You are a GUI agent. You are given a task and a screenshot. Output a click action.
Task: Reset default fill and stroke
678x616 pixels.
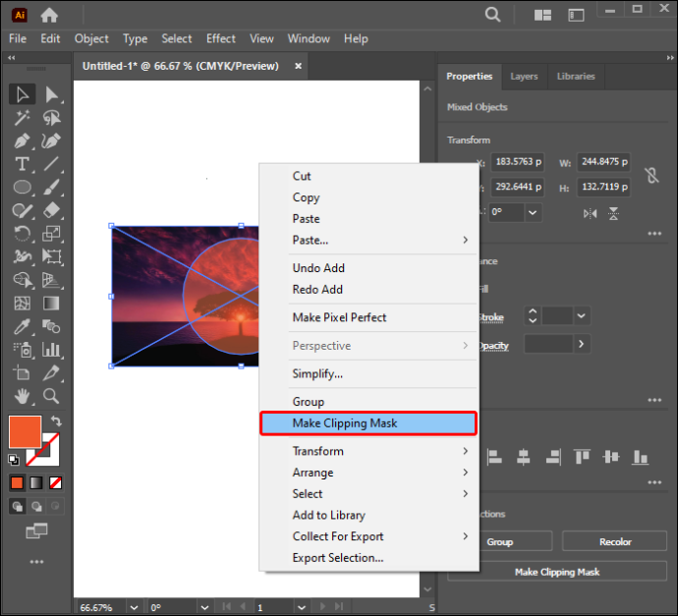tap(14, 460)
